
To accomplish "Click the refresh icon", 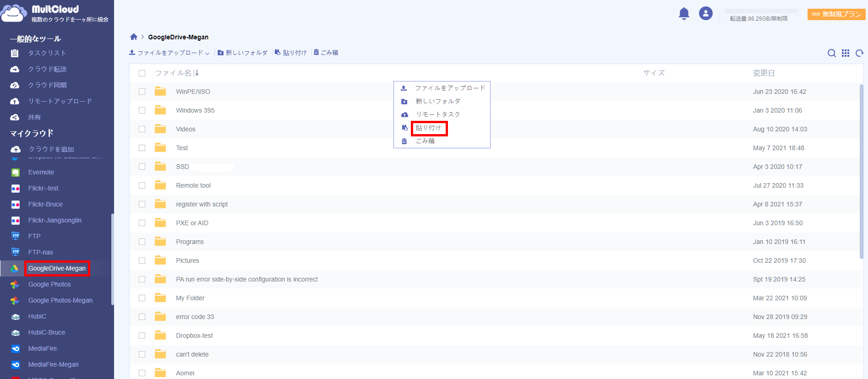I will (x=860, y=53).
